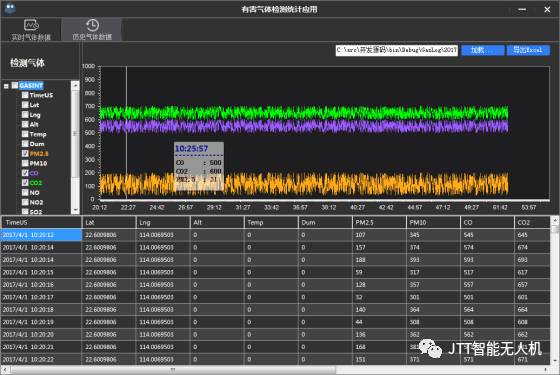Sort by CO2 column header
The image size is (560, 375).
point(532,222)
